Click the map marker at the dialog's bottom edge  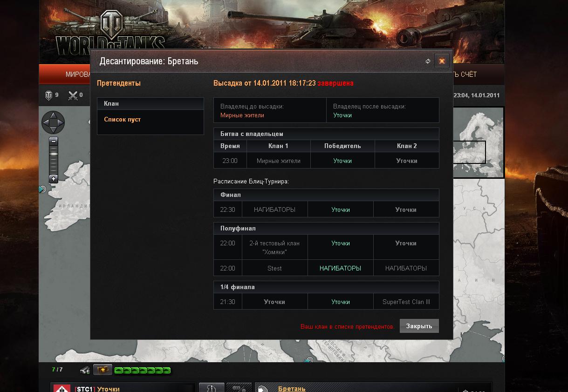pyautogui.click(x=309, y=360)
